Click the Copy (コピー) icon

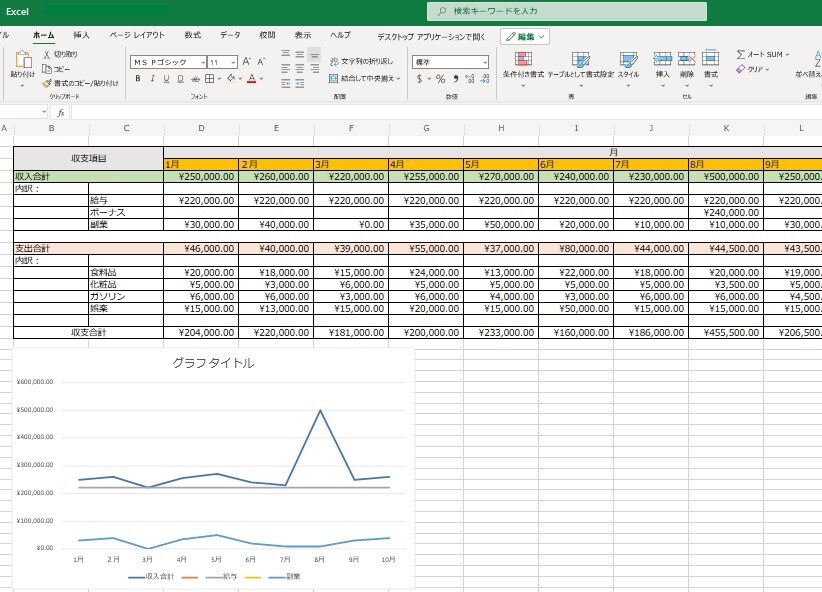(47, 69)
